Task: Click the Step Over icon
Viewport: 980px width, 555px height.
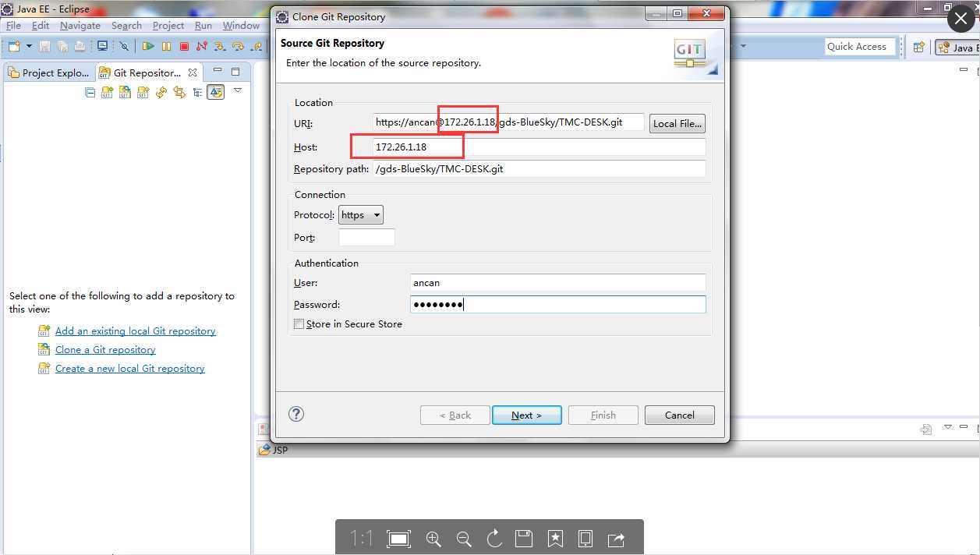Action: 239,47
